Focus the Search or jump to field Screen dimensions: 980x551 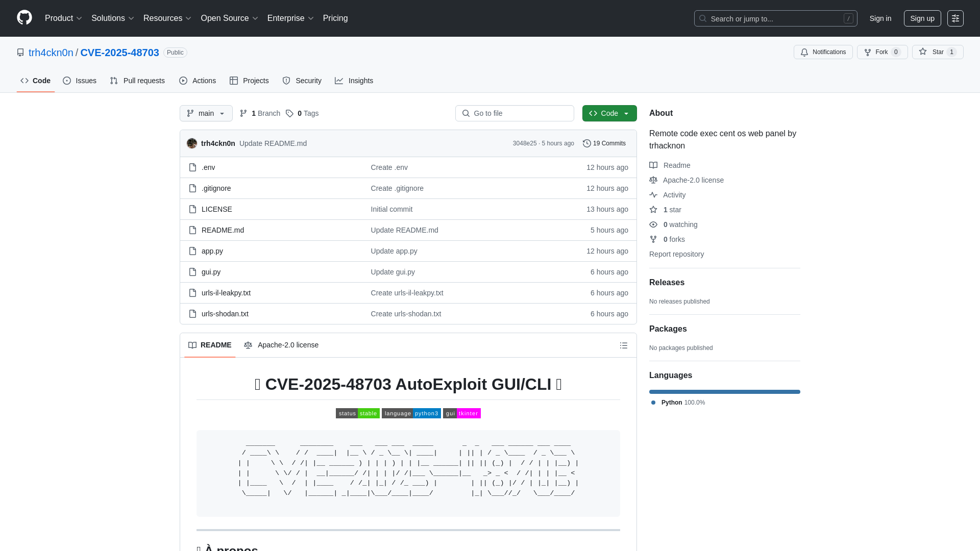coord(775,18)
